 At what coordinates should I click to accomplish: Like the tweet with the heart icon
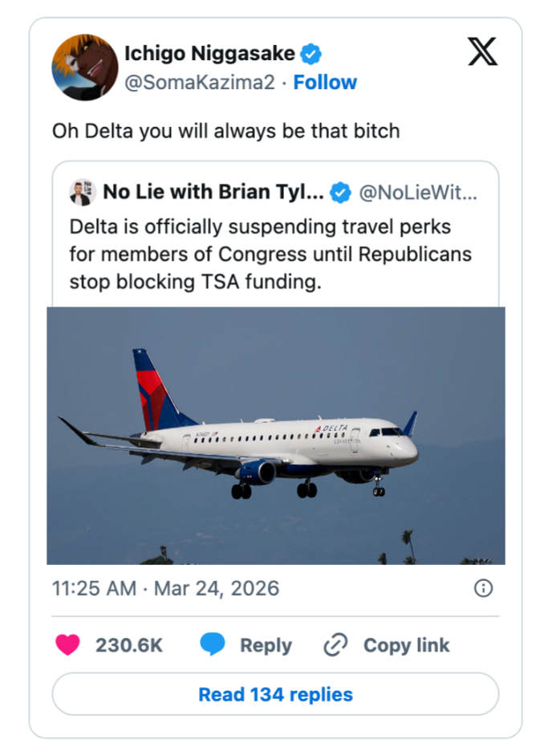68,645
